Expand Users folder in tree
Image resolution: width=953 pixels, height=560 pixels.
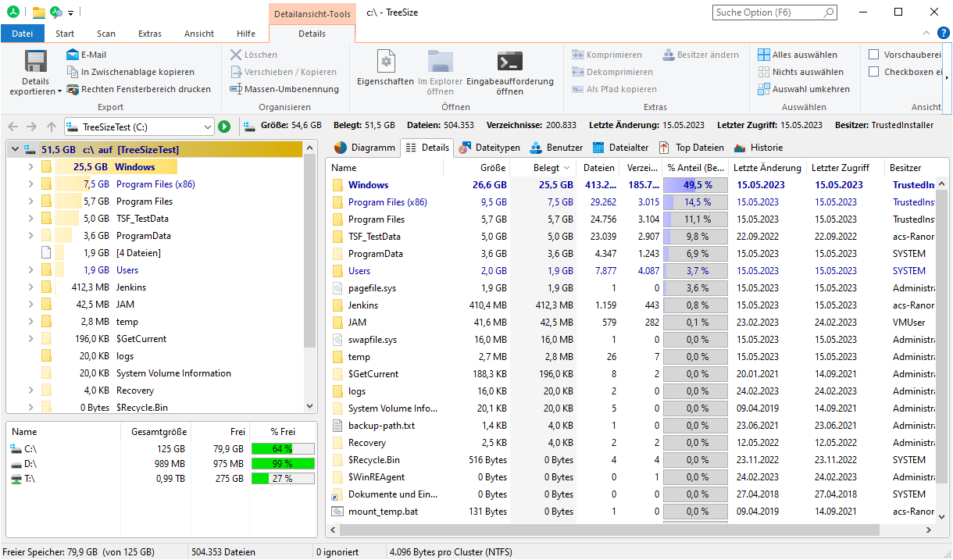coord(30,269)
